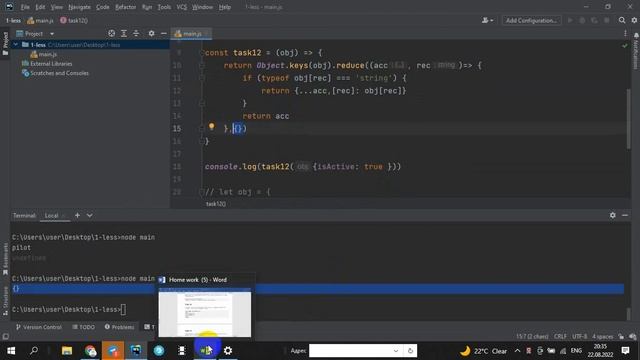Open the VCS menu
The image size is (640, 360).
click(182, 7)
